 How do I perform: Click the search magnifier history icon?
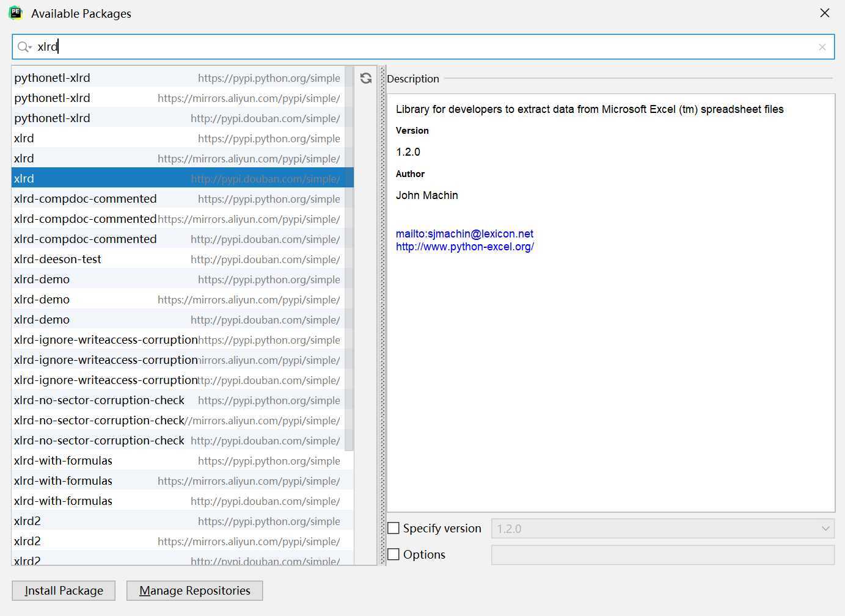[24, 47]
